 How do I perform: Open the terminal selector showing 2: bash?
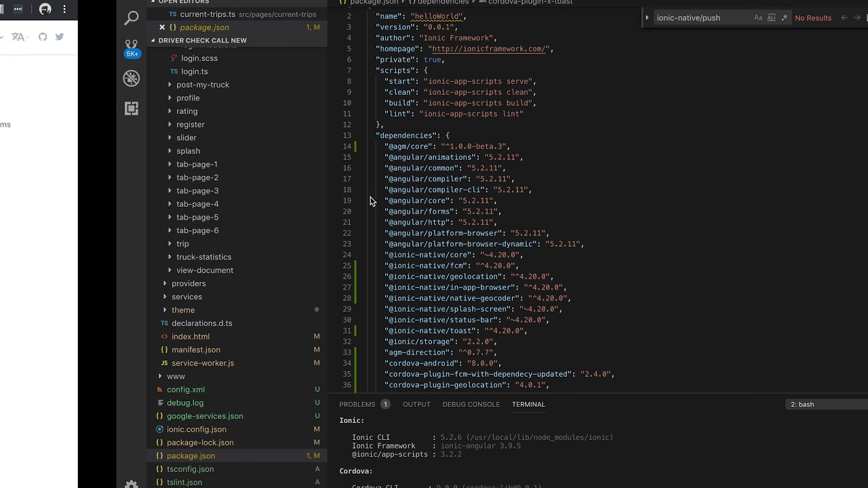click(827, 404)
